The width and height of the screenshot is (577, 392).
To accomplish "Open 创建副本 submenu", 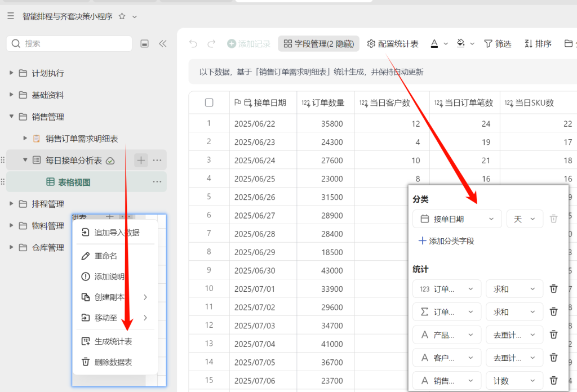I will 115,297.
